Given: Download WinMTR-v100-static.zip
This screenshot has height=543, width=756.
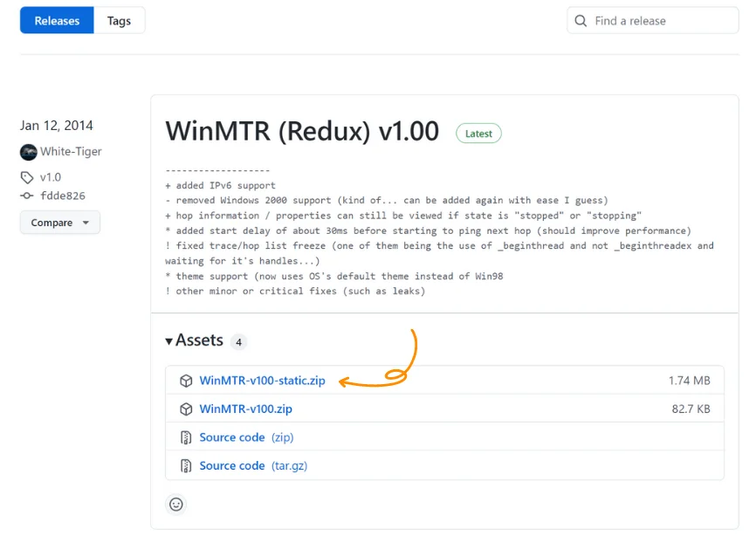Looking at the screenshot, I should point(262,381).
